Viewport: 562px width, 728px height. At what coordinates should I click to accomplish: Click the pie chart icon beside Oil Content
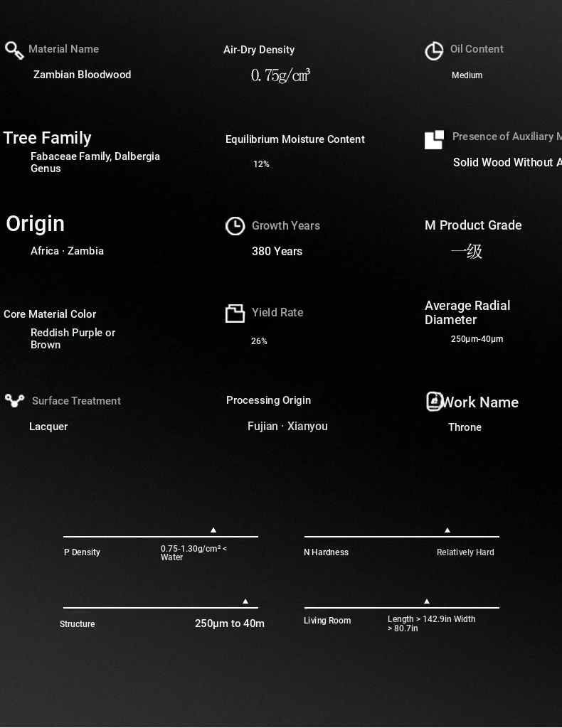(434, 51)
